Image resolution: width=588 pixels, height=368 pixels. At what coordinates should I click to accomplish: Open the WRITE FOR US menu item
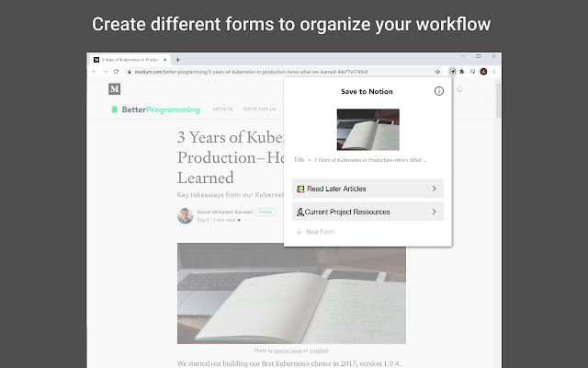point(260,109)
